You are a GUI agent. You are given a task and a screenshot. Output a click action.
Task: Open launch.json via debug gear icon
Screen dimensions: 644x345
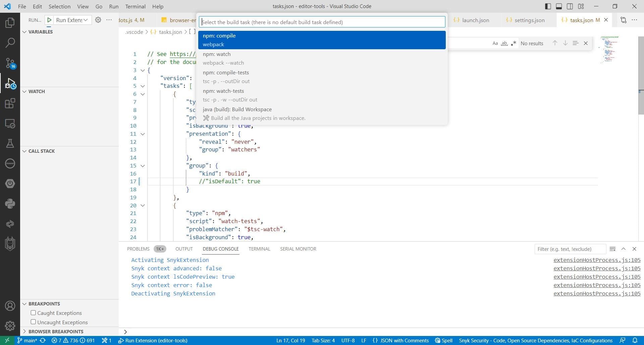point(98,20)
